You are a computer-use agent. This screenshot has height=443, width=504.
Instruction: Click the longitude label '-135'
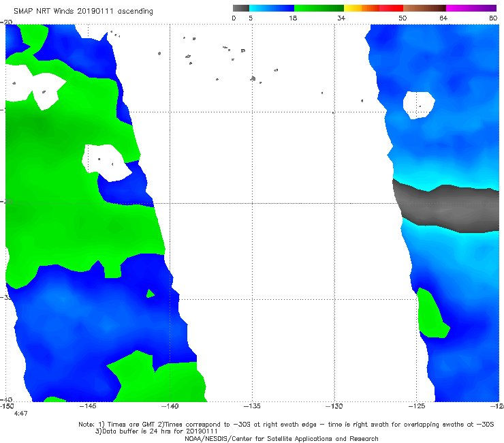point(252,406)
